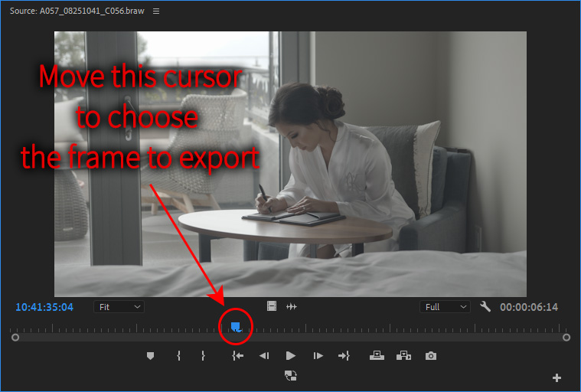Image resolution: width=581 pixels, height=392 pixels.
Task: Start playback with the Play button
Action: (291, 356)
